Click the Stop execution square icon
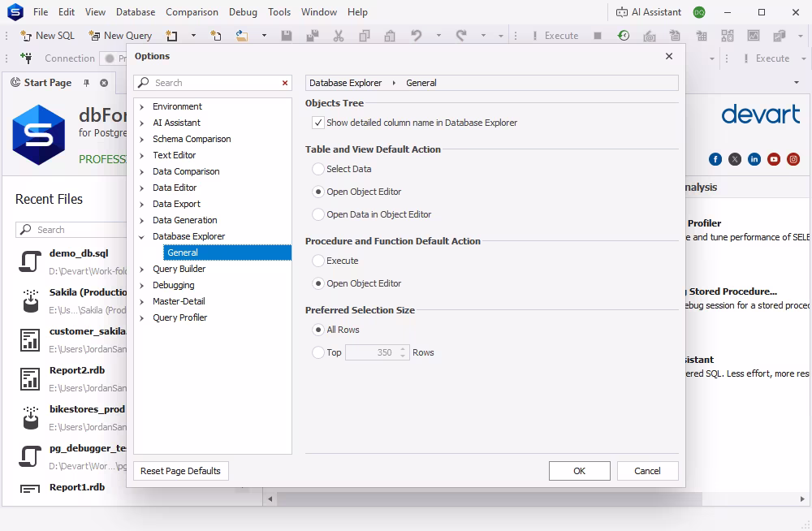Screen dimensions: 812x531 pos(598,35)
